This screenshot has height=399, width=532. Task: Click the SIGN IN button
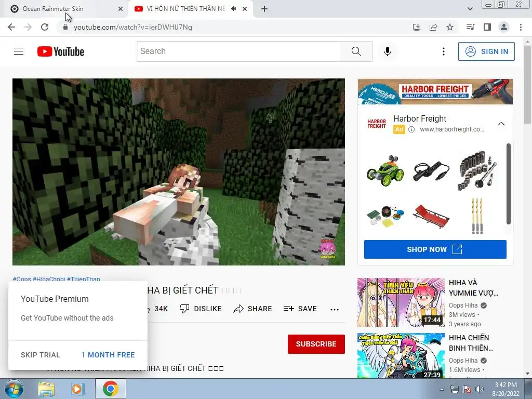(486, 51)
